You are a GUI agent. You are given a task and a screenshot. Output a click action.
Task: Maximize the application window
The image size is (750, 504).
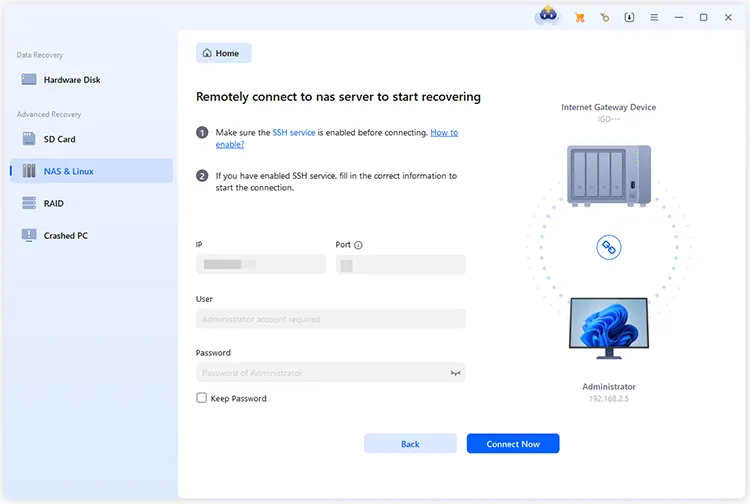click(x=704, y=17)
